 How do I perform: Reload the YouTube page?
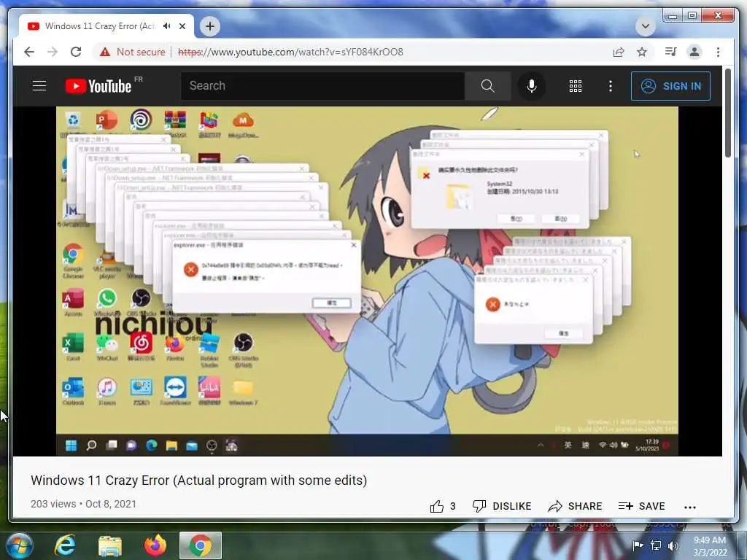click(76, 52)
